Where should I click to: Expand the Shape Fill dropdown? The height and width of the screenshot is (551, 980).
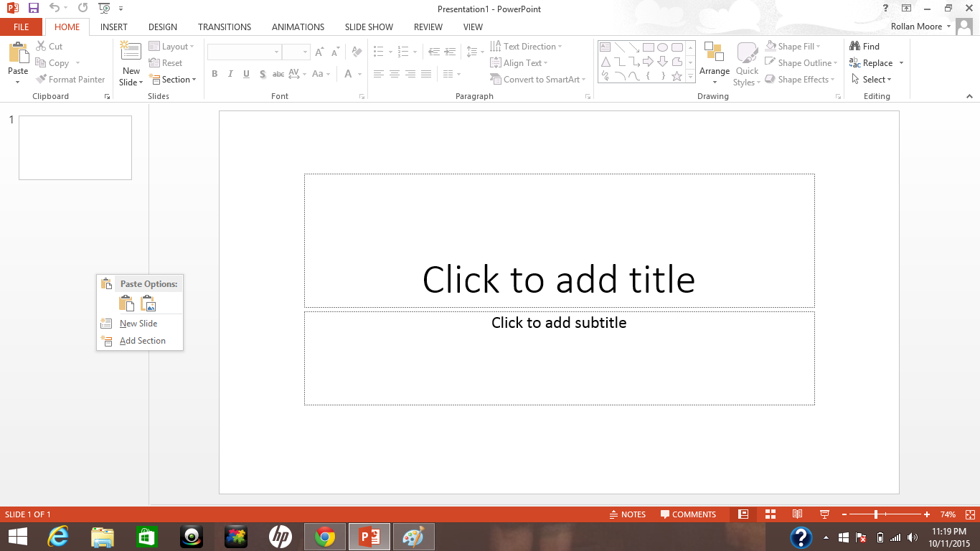(793, 47)
